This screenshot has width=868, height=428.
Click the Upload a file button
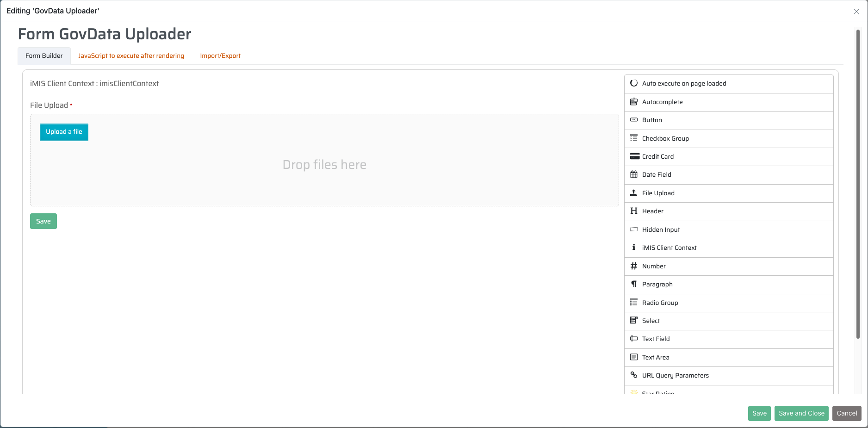point(64,132)
